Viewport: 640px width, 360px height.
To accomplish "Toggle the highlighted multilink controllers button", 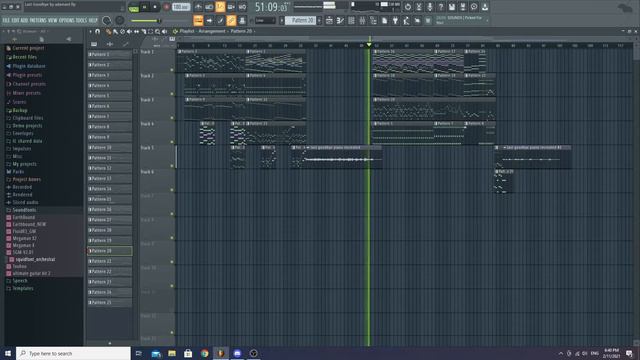I will (x=231, y=20).
